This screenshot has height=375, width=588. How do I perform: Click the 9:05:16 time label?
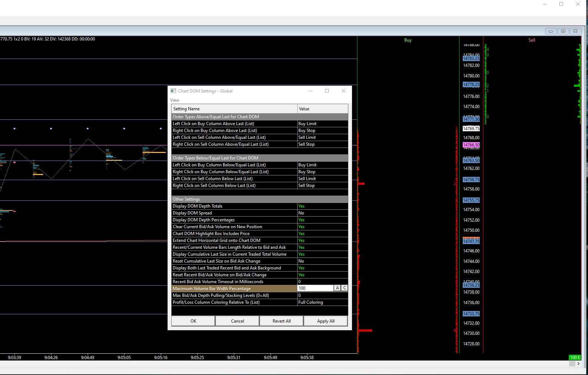(x=161, y=358)
